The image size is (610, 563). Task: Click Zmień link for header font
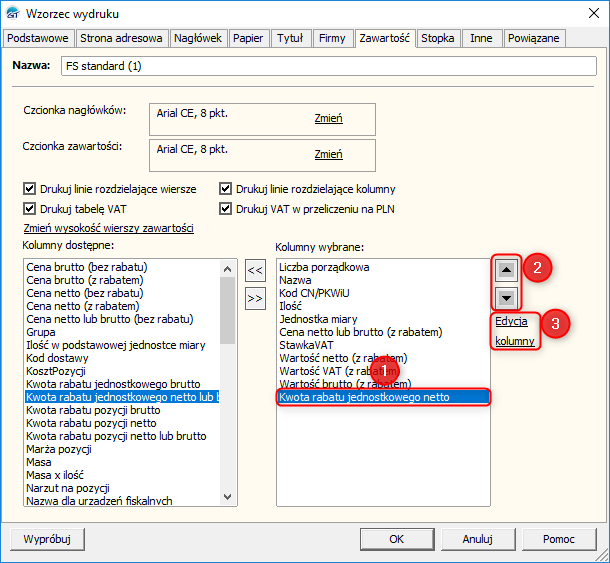pyautogui.click(x=329, y=118)
